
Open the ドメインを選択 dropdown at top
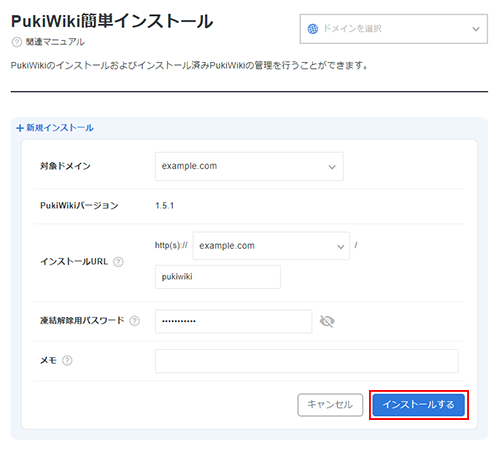pyautogui.click(x=394, y=29)
